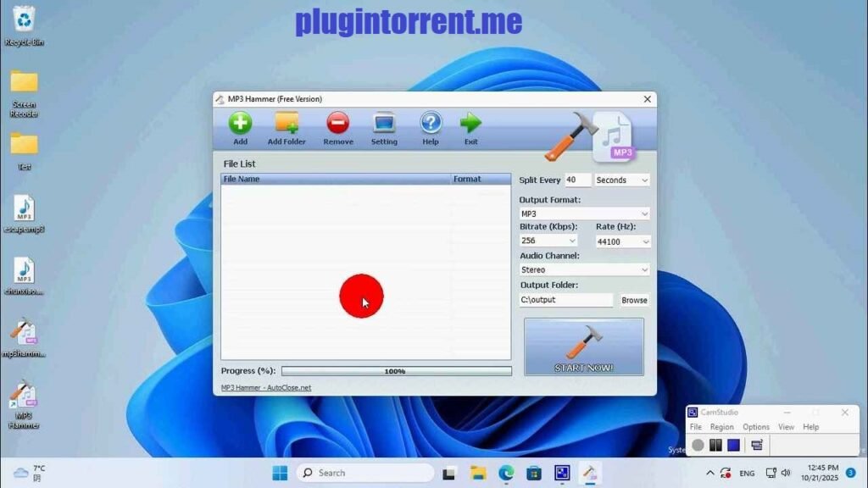
Task: Open the weather widget showing 7°C
Action: point(30,473)
